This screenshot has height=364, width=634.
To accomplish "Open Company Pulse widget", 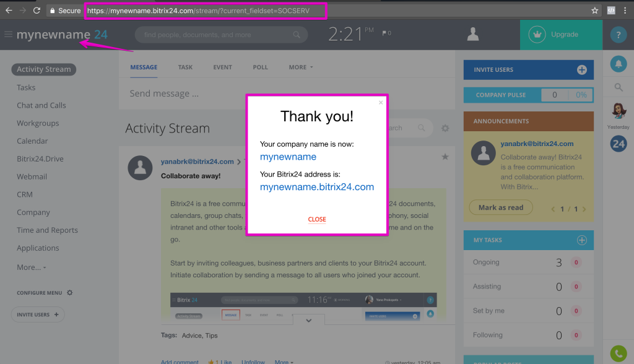I will click(x=529, y=95).
